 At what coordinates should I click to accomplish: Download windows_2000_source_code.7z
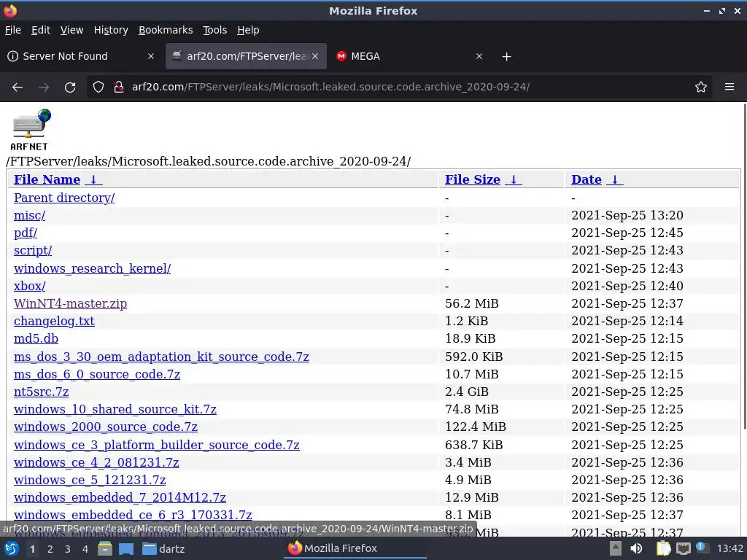(x=106, y=427)
